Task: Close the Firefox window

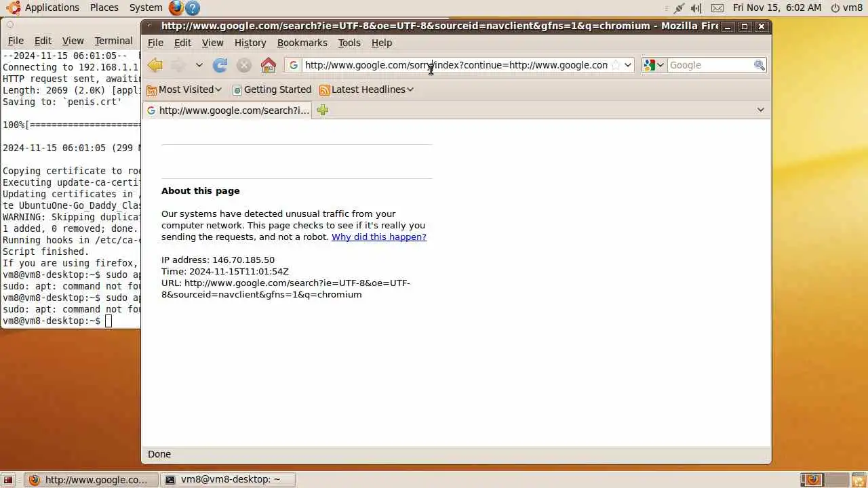Action: pos(762,26)
